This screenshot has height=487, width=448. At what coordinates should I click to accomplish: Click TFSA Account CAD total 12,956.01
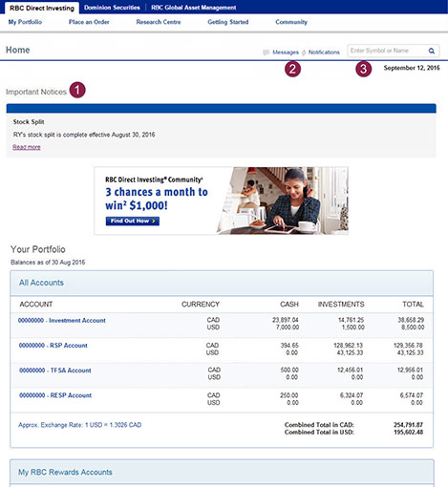pos(410,370)
